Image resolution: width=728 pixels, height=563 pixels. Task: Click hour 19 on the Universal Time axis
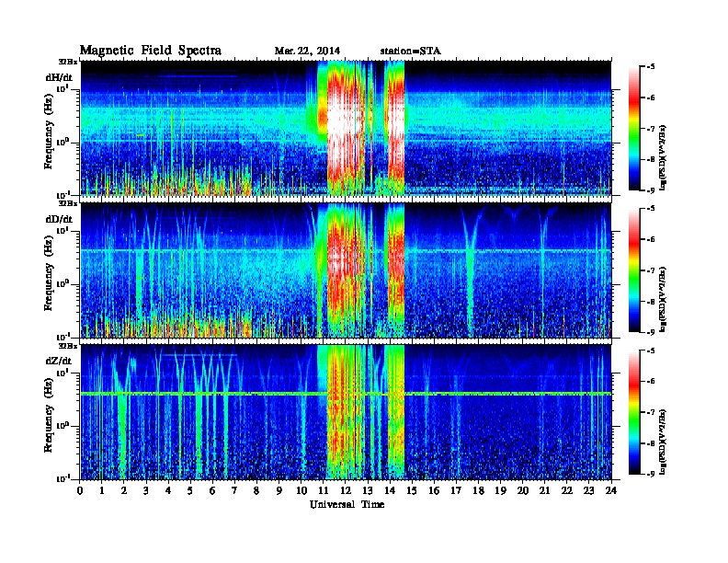pyautogui.click(x=500, y=490)
